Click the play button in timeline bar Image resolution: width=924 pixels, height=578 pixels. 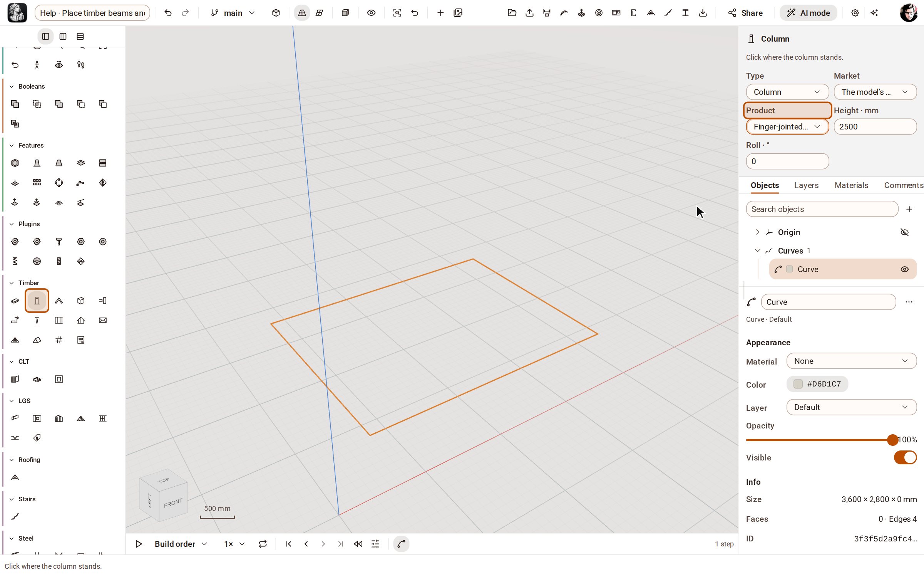coord(139,544)
